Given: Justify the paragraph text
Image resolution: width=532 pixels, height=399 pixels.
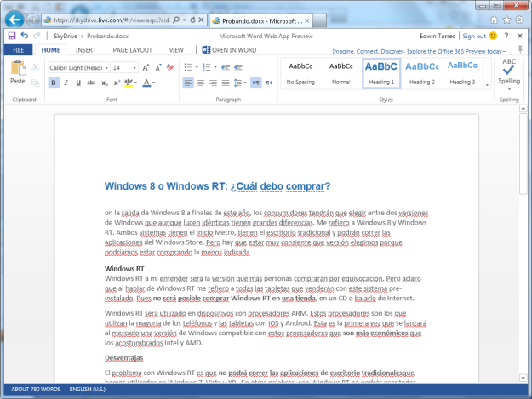Looking at the screenshot, I should [226, 83].
